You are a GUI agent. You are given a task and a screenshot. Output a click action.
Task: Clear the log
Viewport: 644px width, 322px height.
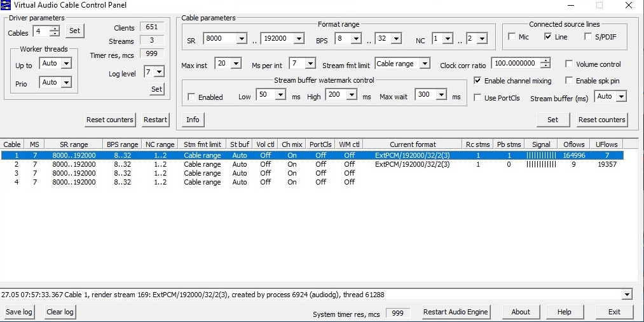[60, 312]
